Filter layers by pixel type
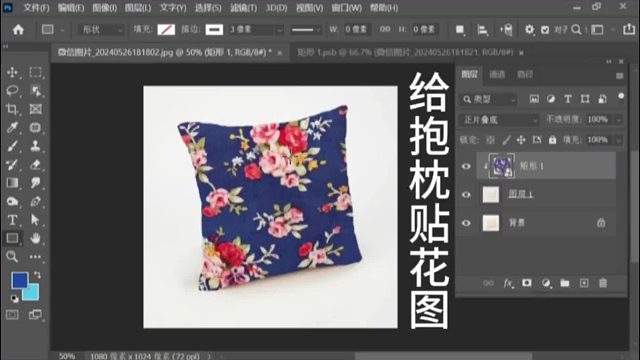This screenshot has width=640, height=360. click(x=534, y=99)
